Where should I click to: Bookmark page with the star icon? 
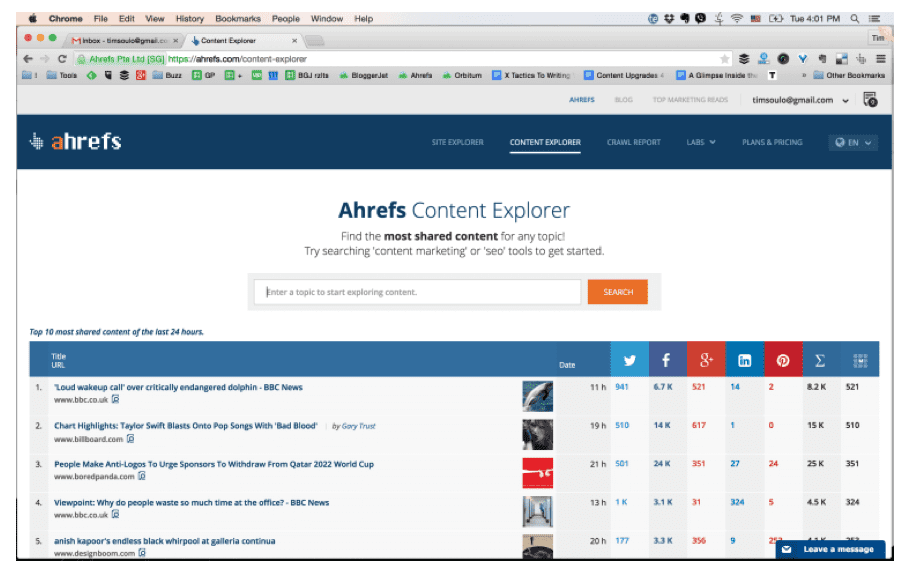pos(725,59)
